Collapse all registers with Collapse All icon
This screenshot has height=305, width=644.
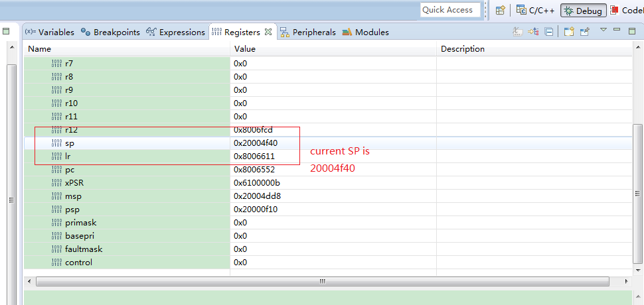click(549, 31)
